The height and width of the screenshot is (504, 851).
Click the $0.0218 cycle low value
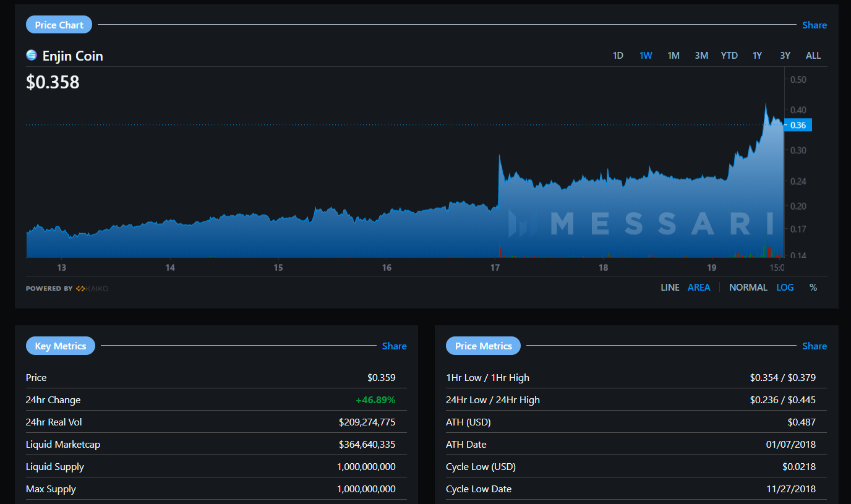tap(799, 467)
